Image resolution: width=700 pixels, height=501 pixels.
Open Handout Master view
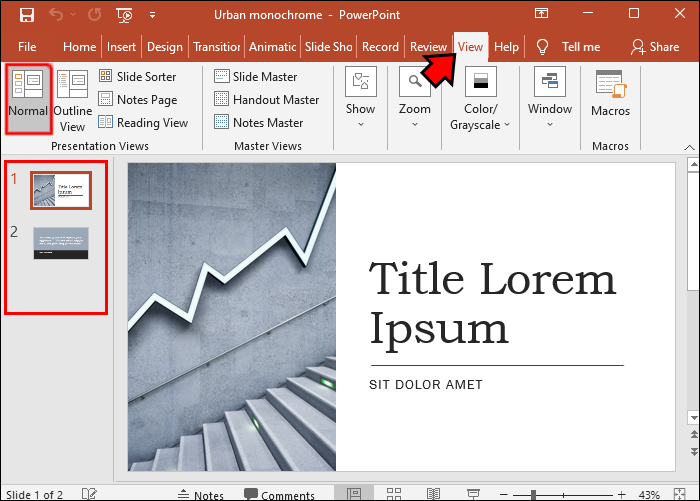pyautogui.click(x=267, y=100)
